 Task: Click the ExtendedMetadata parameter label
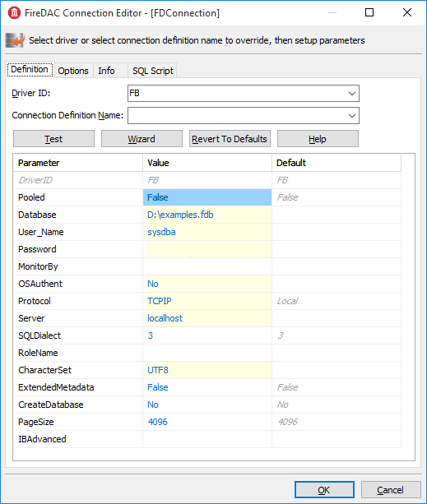[x=56, y=387]
